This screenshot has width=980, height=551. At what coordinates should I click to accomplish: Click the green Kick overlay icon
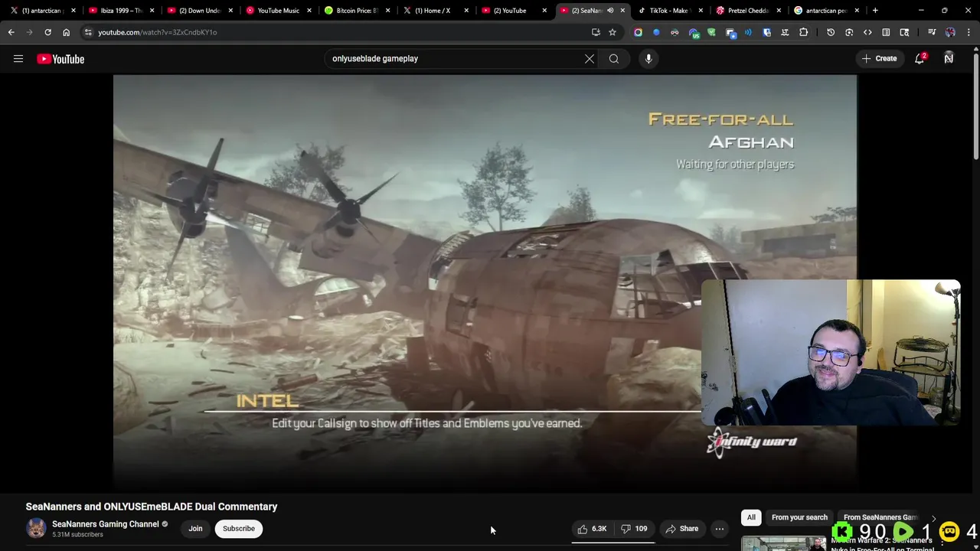(x=843, y=532)
